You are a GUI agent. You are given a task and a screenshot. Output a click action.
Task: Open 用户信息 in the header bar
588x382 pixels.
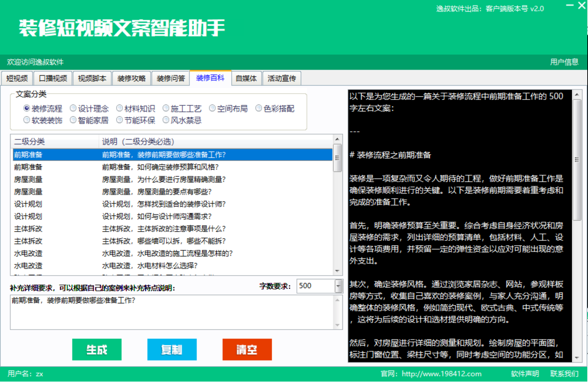[564, 62]
